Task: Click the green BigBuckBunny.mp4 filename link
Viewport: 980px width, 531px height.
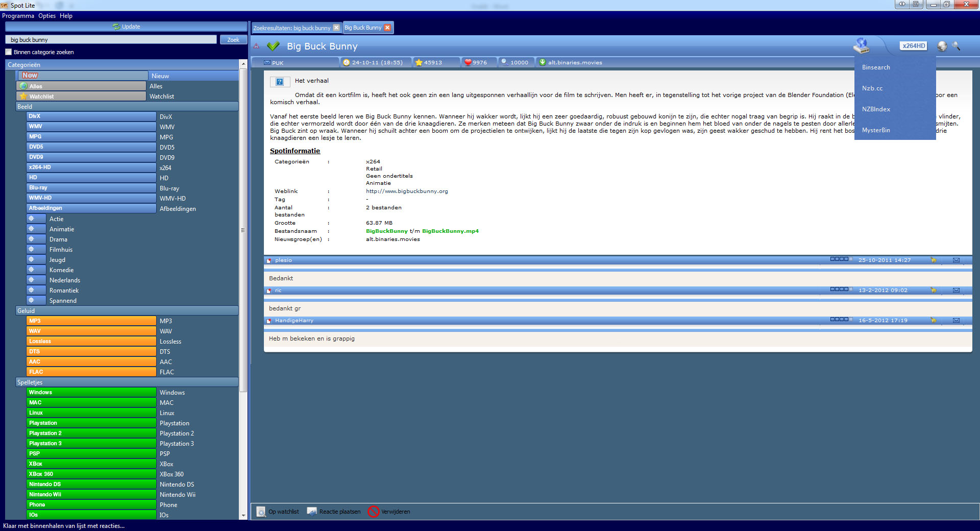Action: pyautogui.click(x=450, y=231)
